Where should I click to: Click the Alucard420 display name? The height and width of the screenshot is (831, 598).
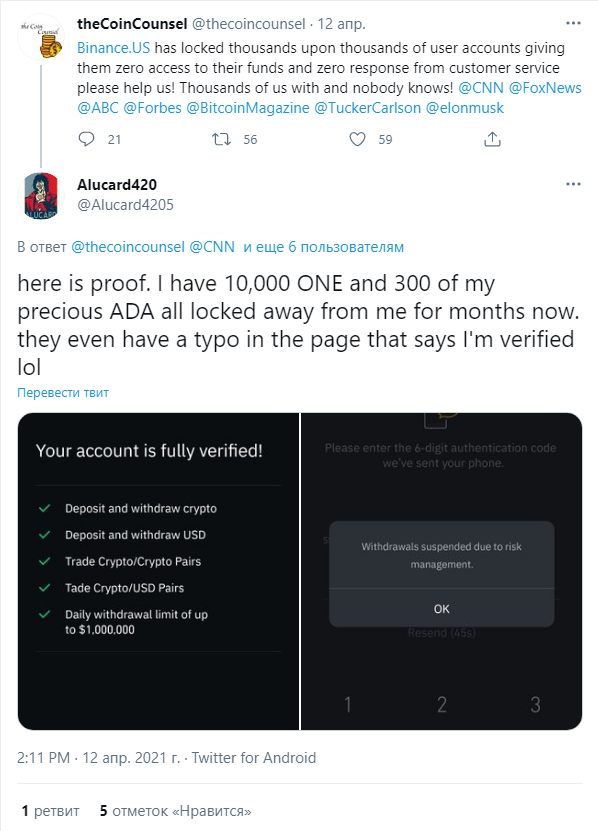pyautogui.click(x=117, y=184)
